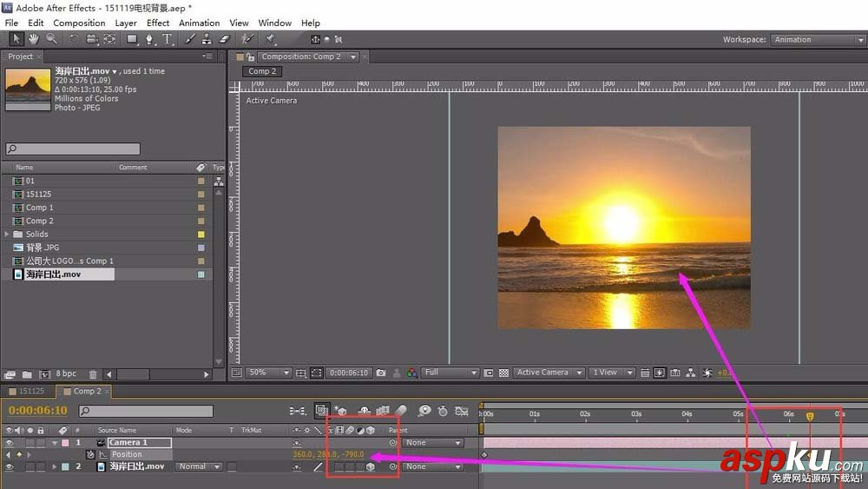Toggle the transparency grid in viewer
The height and width of the screenshot is (489, 868).
pyautogui.click(x=503, y=373)
